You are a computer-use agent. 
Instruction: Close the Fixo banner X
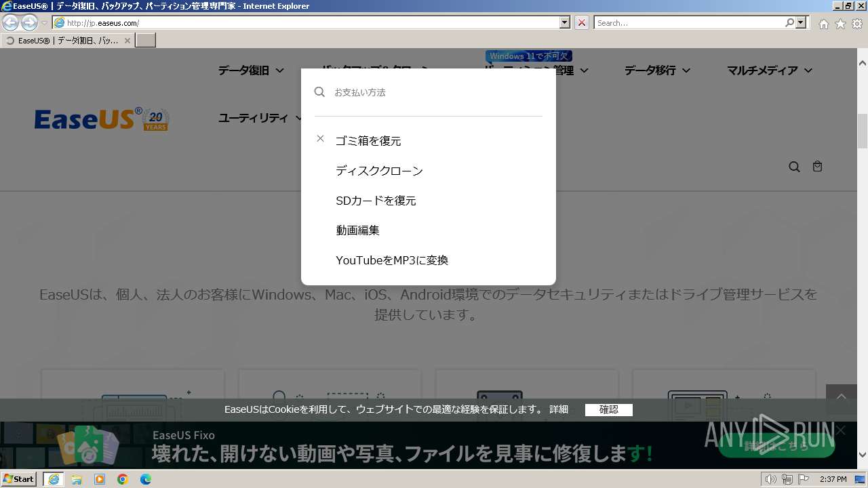[x=841, y=430]
